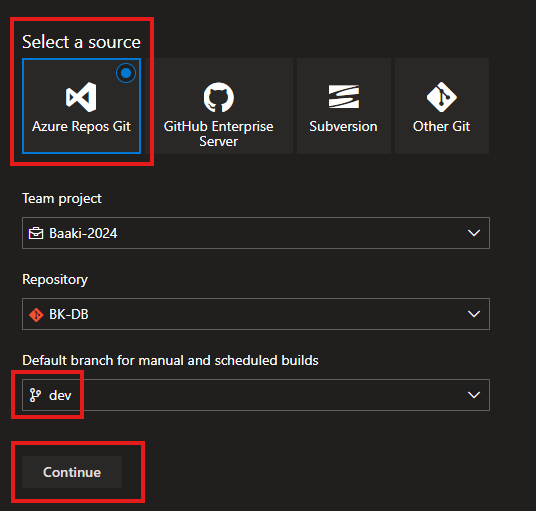
Task: Choose the Subversion label text
Action: 344,126
